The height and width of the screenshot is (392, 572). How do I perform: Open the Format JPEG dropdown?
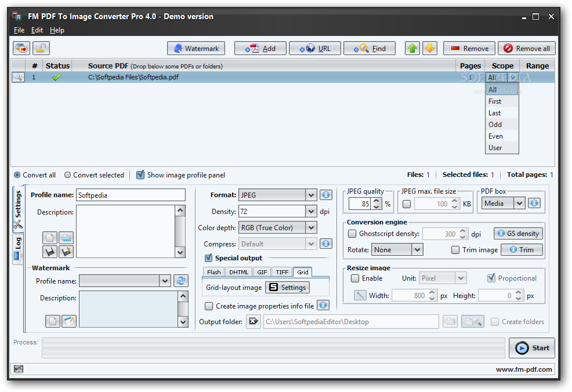tap(311, 195)
